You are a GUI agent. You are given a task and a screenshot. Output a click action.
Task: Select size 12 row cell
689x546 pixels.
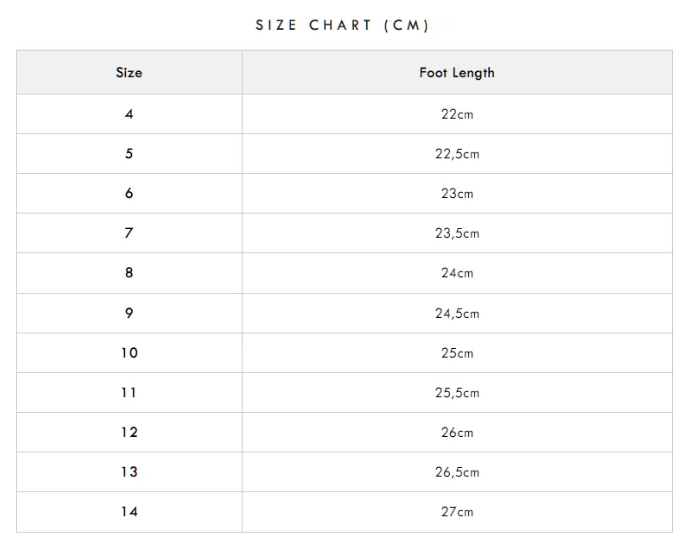click(129, 432)
